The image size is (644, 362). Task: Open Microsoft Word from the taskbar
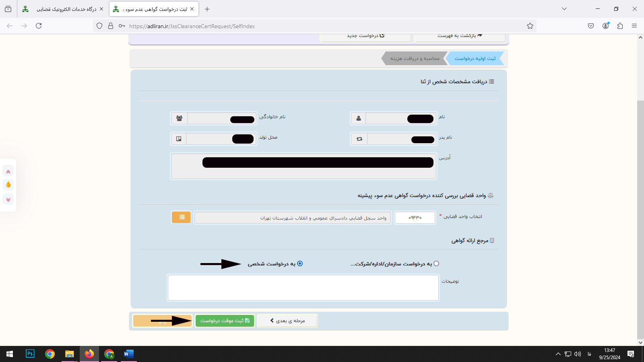129,354
